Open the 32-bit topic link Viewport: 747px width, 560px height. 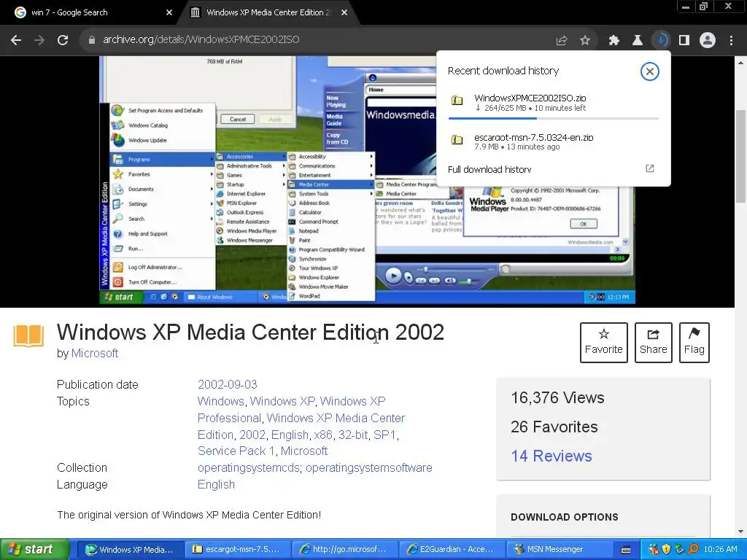(353, 435)
